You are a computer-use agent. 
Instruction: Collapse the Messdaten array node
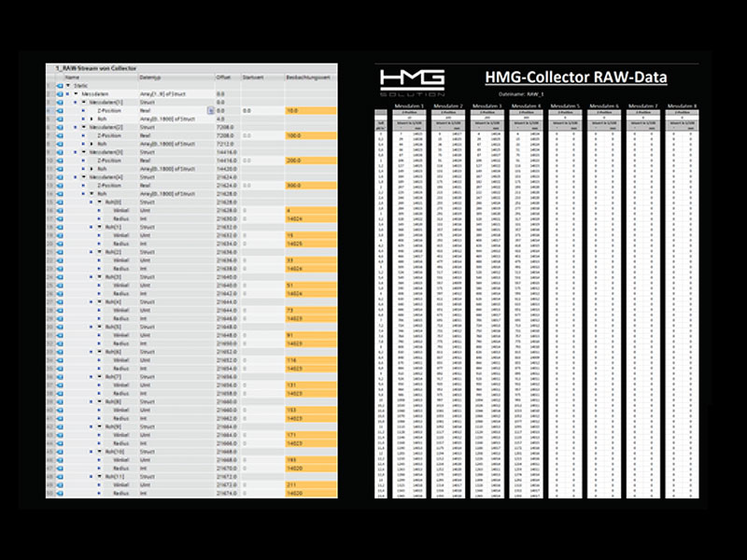(x=76, y=94)
